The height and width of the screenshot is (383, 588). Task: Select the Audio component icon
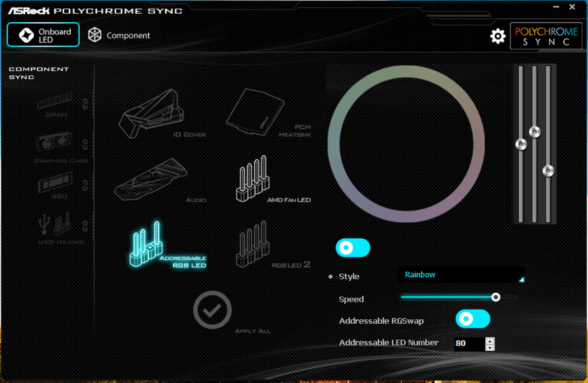(x=151, y=179)
